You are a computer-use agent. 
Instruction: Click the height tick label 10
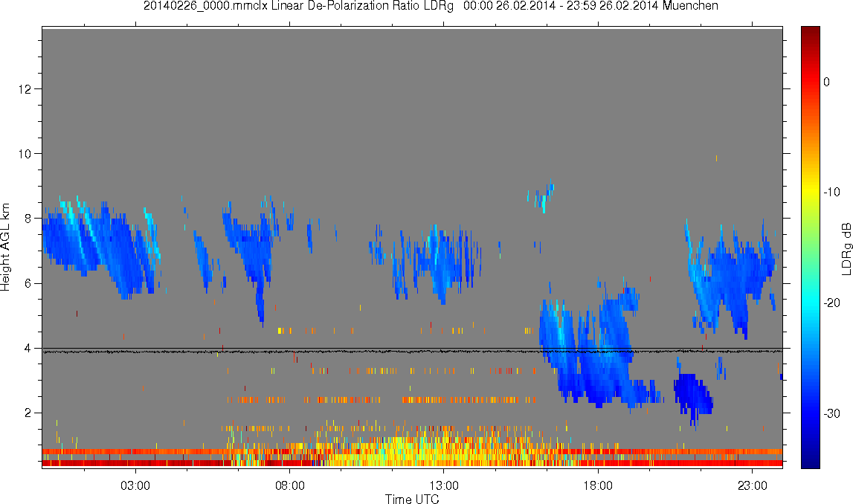point(25,154)
